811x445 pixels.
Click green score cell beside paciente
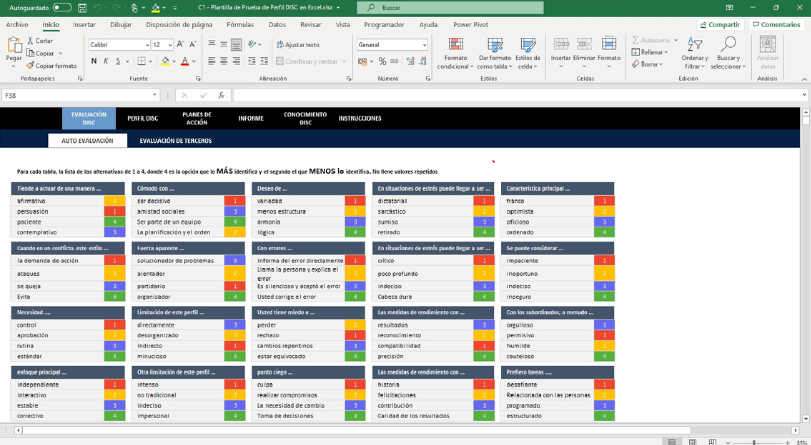[x=114, y=221]
